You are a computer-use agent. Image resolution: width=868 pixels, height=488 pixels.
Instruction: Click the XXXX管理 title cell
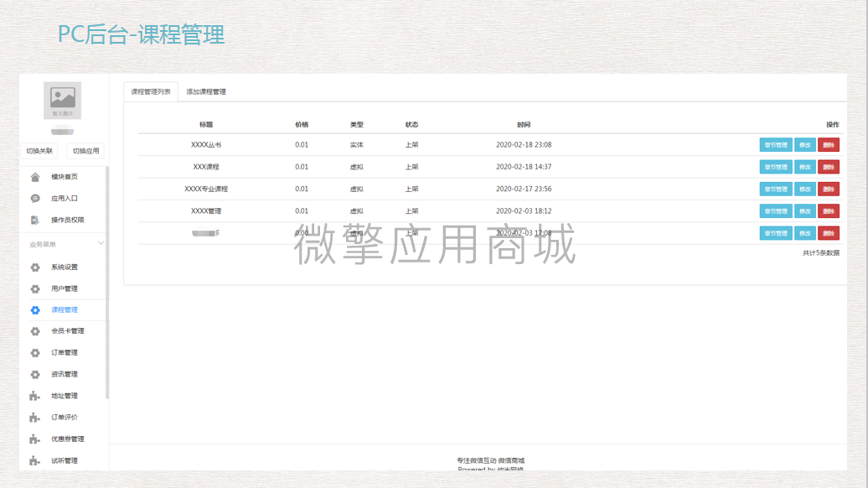click(x=206, y=211)
